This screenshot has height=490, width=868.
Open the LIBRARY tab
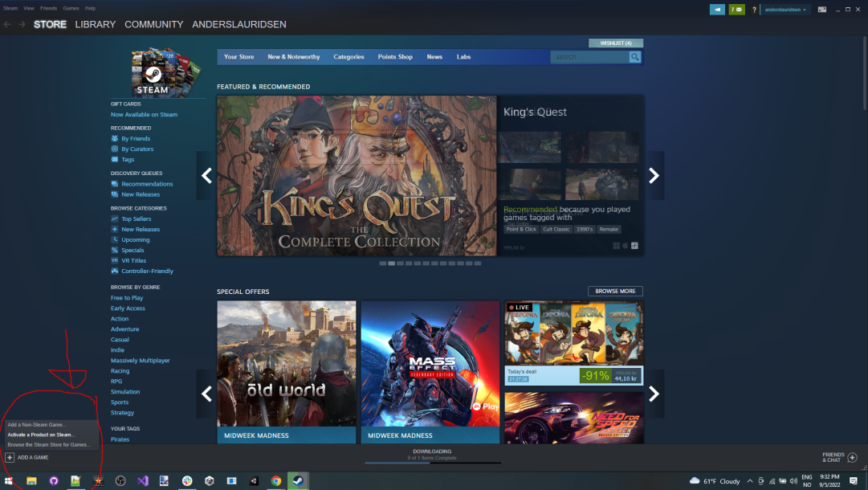pyautogui.click(x=96, y=25)
